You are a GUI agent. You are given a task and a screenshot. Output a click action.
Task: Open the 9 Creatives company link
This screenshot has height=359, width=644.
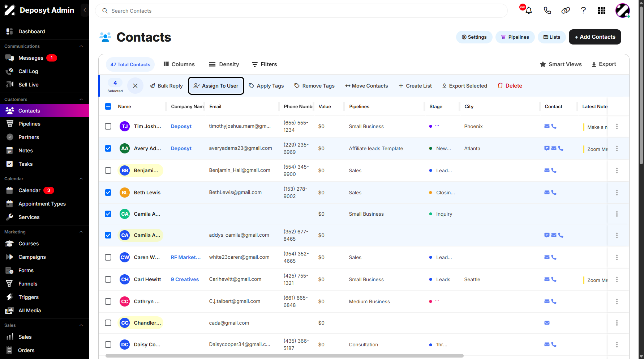(185, 279)
